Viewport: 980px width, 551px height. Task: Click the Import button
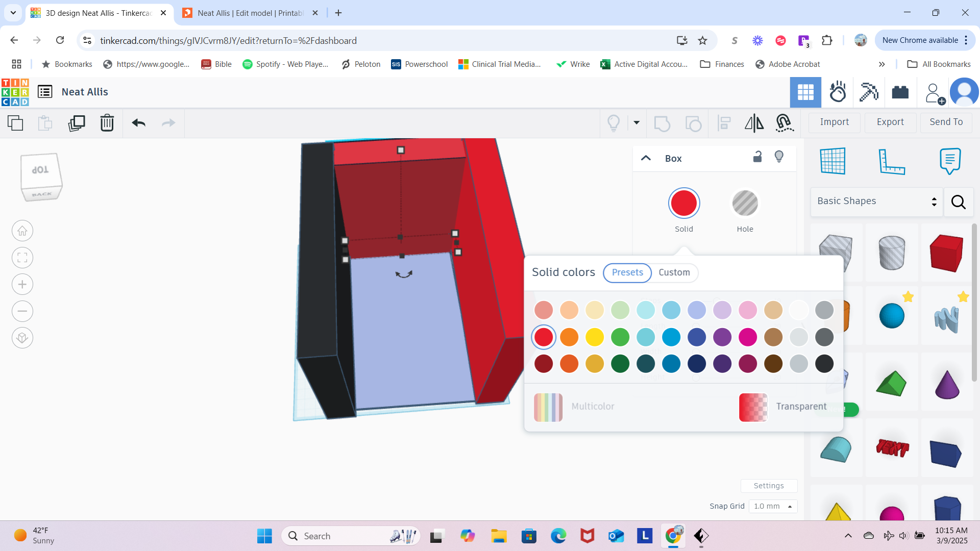835,122
